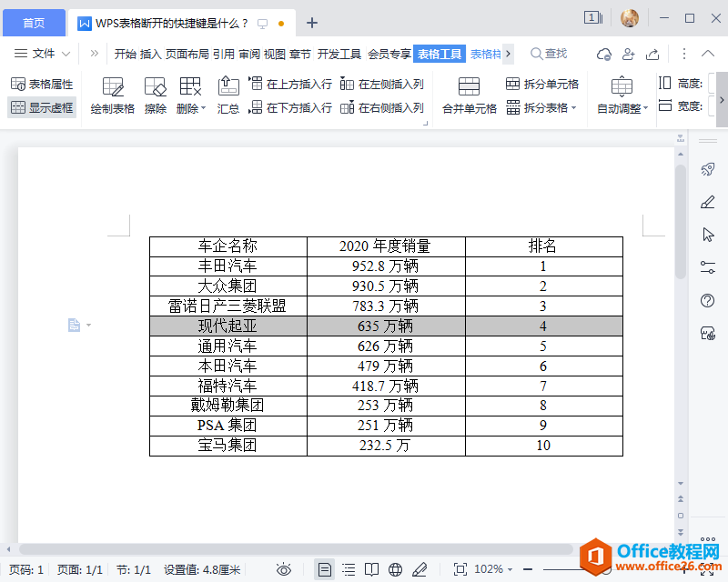This screenshot has width=728, height=582.
Task: Open the 102% zoom dropdown
Action: 493,569
